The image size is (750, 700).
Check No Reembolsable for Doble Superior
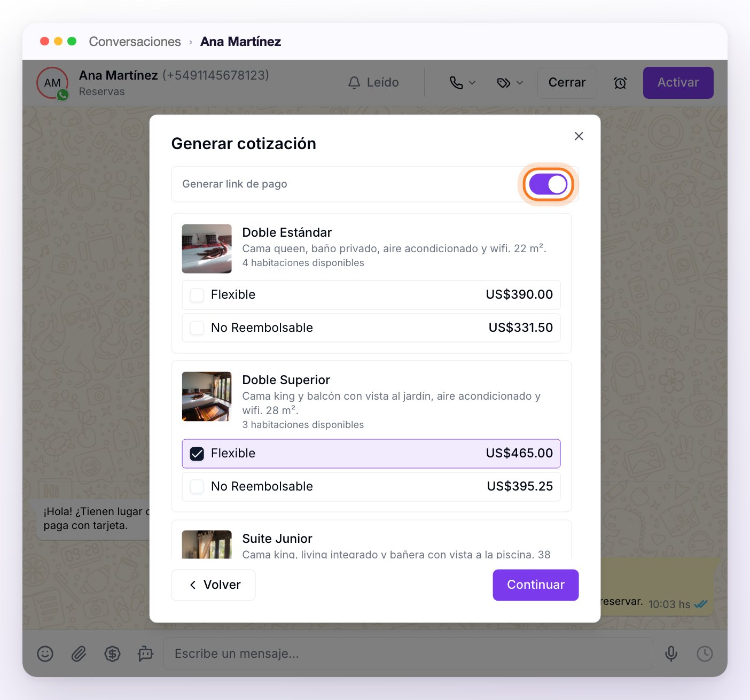(x=197, y=487)
